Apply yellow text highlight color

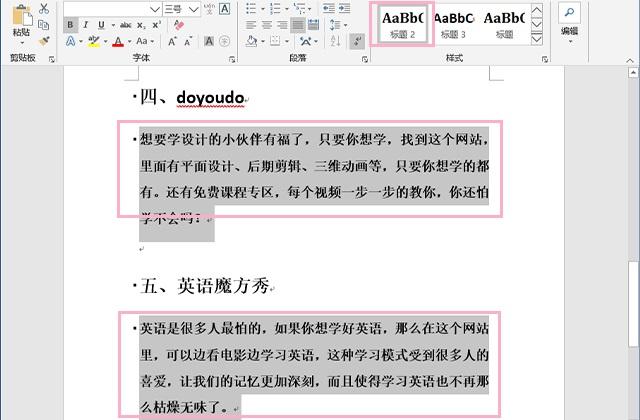coord(94,41)
